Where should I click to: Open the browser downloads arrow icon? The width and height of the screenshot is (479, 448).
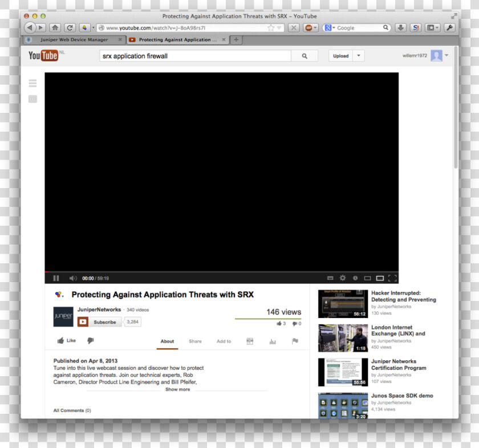(x=400, y=28)
